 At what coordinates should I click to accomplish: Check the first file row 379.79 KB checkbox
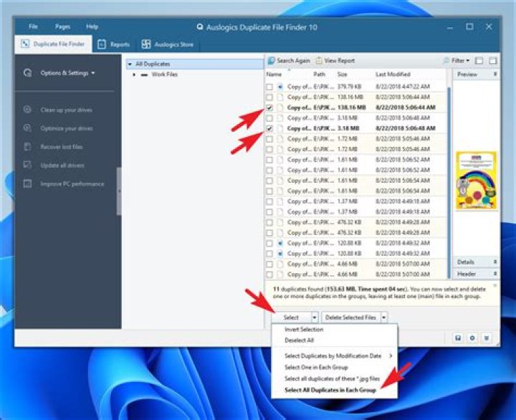[269, 87]
